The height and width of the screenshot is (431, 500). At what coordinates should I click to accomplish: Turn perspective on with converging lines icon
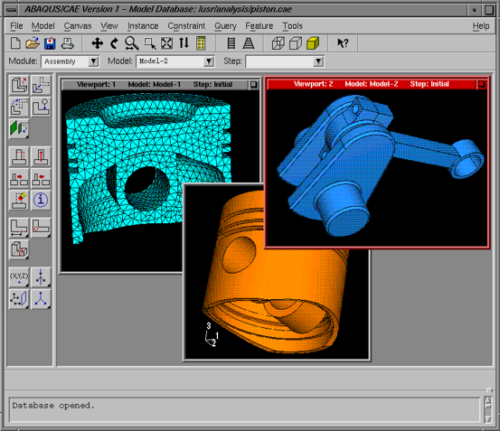pyautogui.click(x=248, y=43)
